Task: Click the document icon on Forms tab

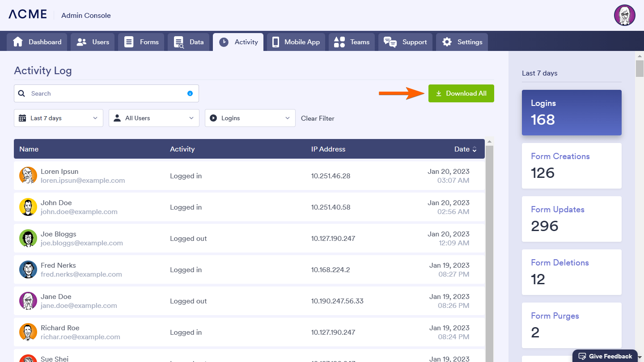Action: click(x=129, y=42)
